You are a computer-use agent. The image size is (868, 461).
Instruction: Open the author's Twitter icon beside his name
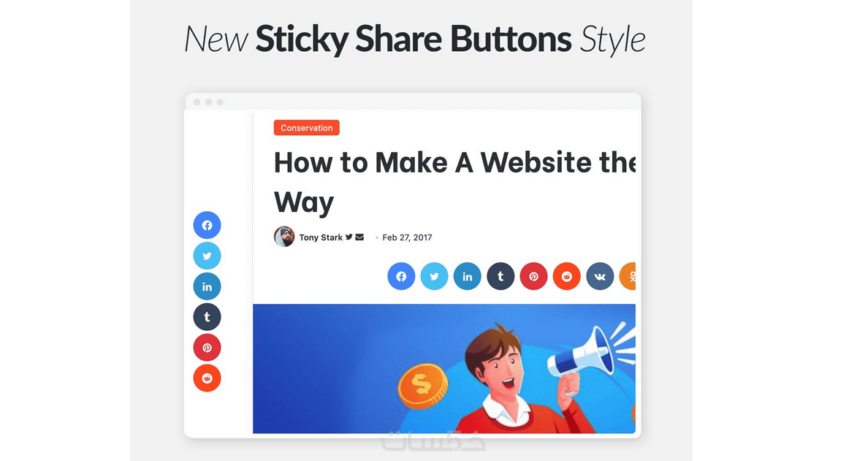coord(349,237)
